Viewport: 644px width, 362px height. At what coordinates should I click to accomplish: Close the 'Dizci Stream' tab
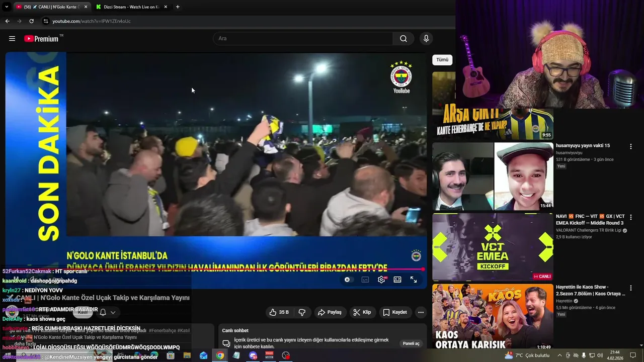(166, 7)
